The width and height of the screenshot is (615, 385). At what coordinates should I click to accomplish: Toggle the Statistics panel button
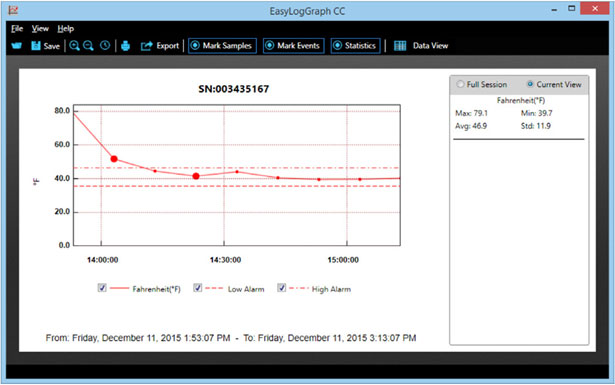click(x=355, y=46)
